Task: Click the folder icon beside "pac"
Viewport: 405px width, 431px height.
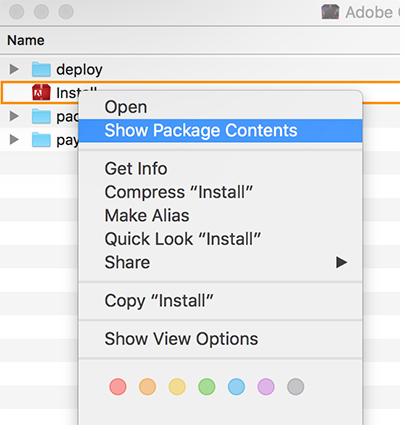Action: point(41,116)
